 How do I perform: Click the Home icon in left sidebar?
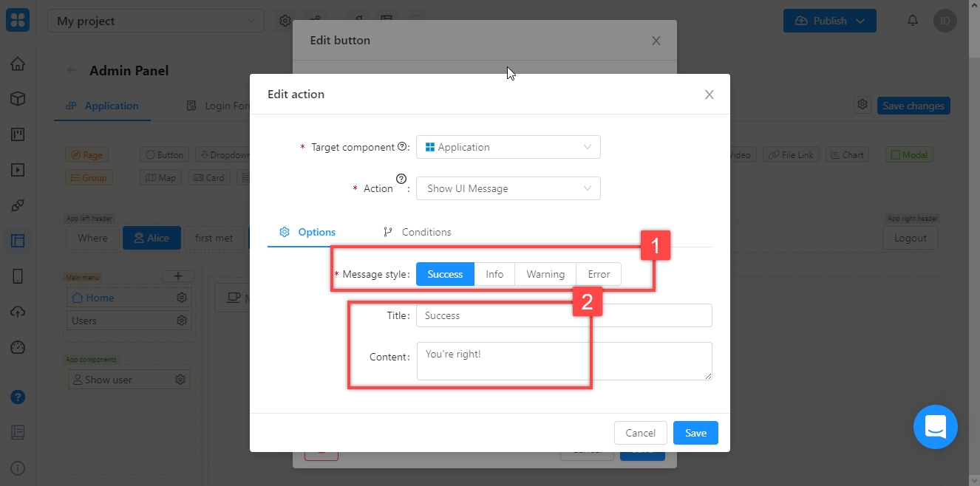pyautogui.click(x=18, y=64)
